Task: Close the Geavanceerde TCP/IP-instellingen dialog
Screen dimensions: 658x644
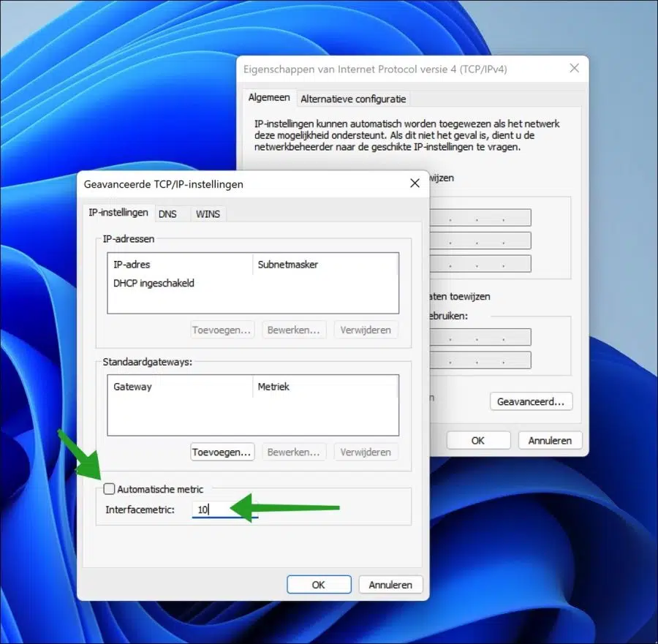Action: pos(415,183)
